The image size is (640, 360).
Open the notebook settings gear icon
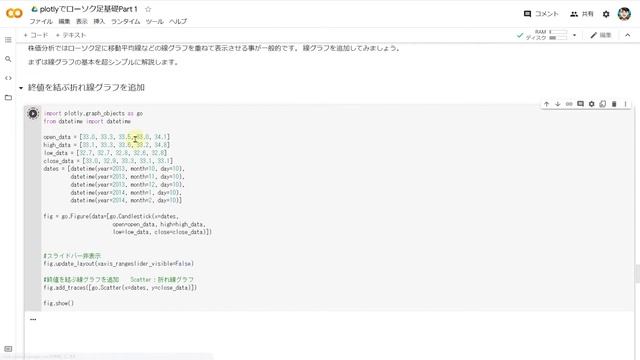[606, 14]
